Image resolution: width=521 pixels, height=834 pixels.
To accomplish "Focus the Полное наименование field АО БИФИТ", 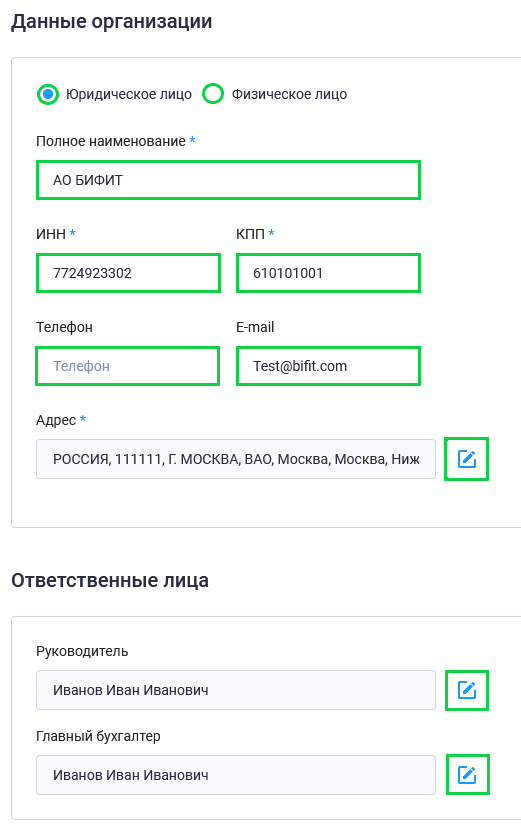I will click(228, 180).
